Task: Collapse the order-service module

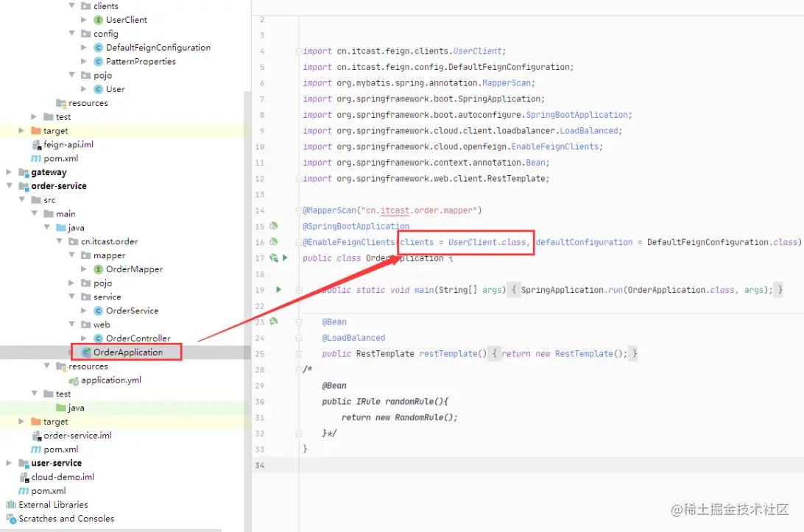Action: (10, 185)
